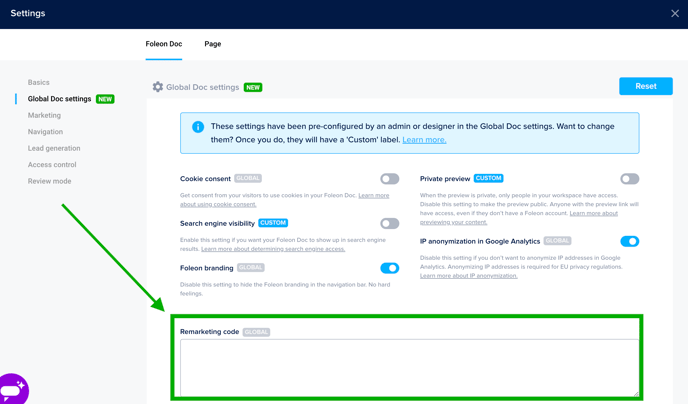Open the purple sparkle assistant widget
The width and height of the screenshot is (688, 404).
pyautogui.click(x=13, y=389)
